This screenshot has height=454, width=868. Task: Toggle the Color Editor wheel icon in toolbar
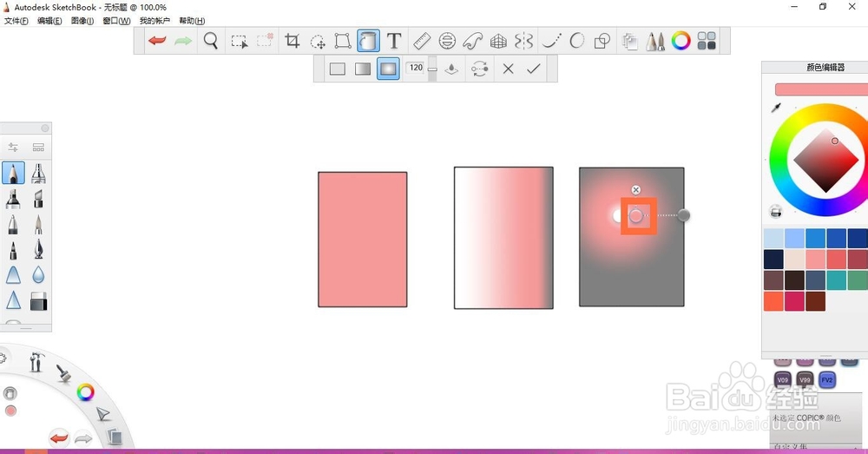coord(681,41)
